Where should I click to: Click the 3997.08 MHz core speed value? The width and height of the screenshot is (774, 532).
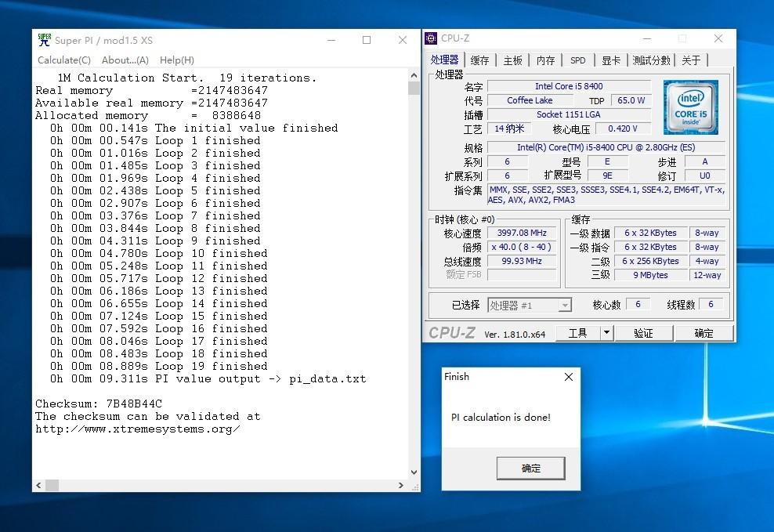point(522,233)
